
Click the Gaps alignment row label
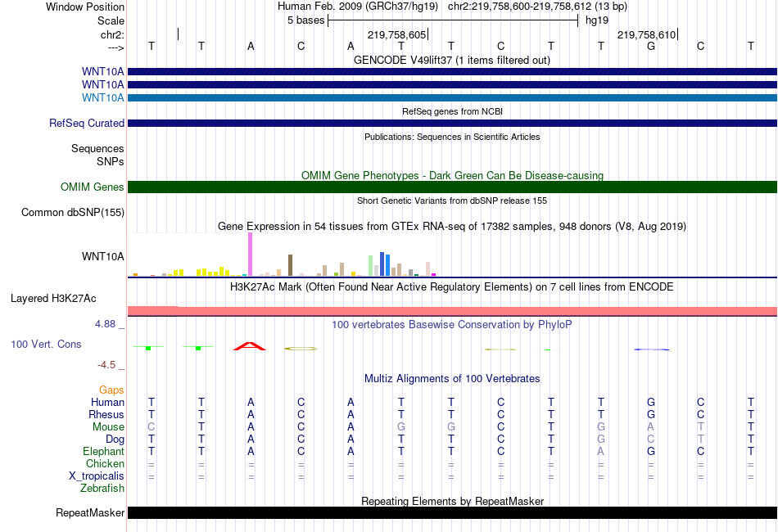coord(111,390)
